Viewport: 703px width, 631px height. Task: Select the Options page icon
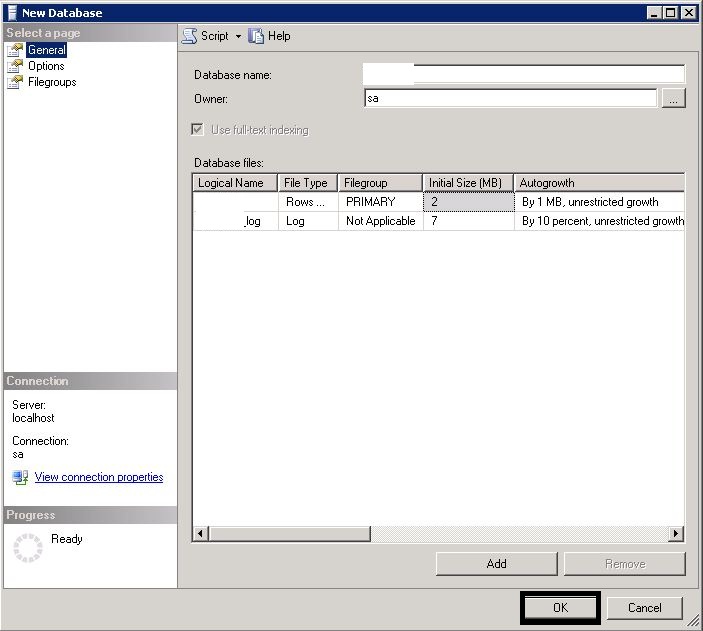[15, 66]
